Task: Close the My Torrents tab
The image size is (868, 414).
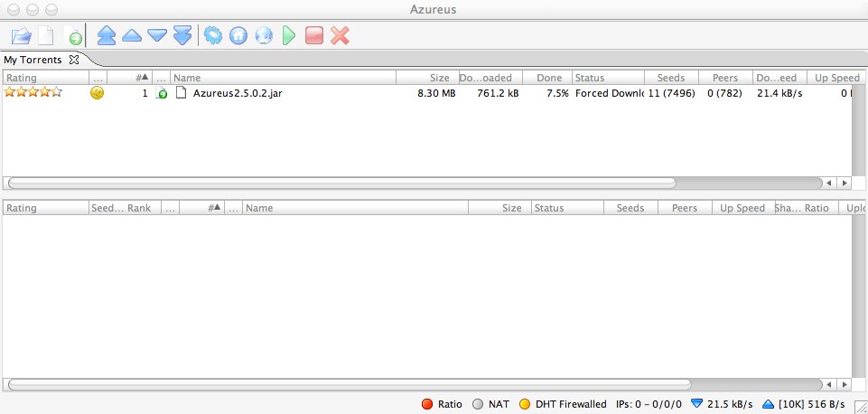Action: tap(75, 60)
